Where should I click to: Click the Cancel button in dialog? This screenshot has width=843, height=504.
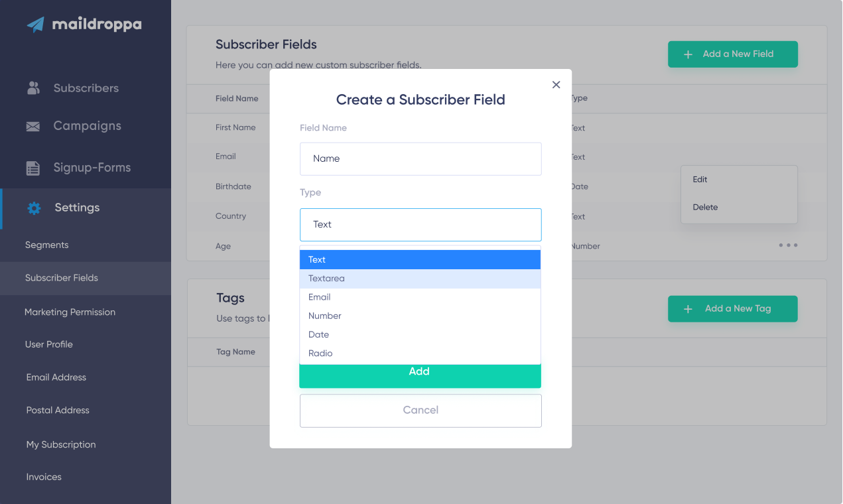[421, 410]
